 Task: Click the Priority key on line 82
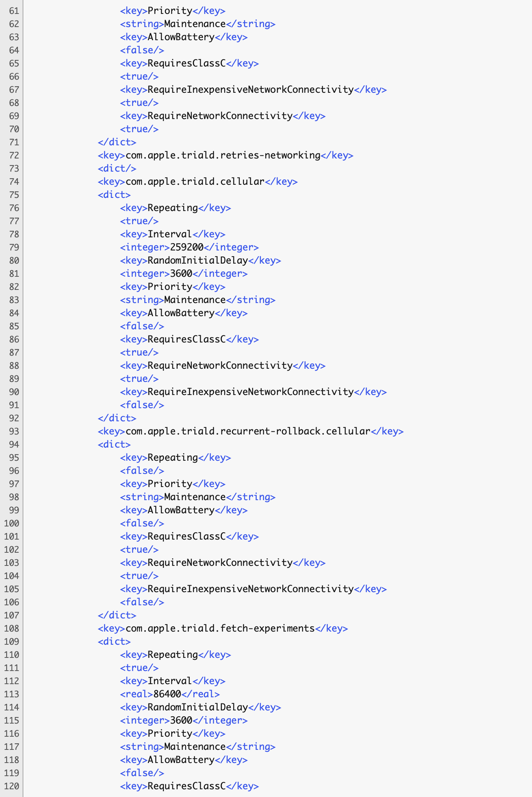click(x=170, y=287)
